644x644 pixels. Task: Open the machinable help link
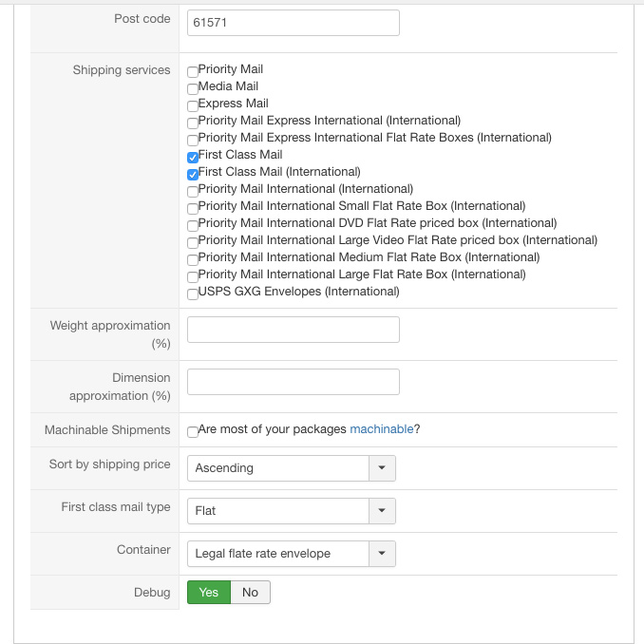[381, 429]
